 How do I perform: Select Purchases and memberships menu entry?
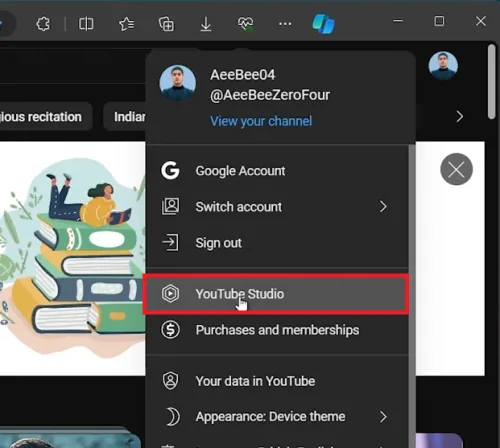click(277, 330)
